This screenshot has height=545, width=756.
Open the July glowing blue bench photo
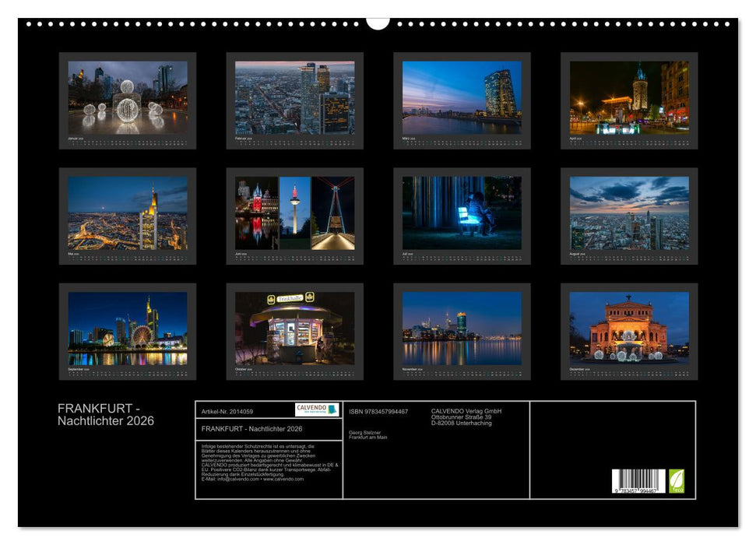coord(462,213)
